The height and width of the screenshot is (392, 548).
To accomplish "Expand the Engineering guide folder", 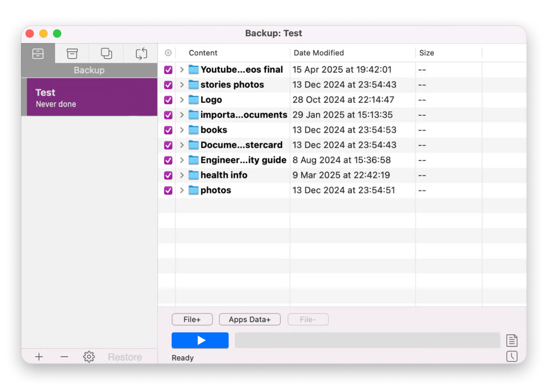I will tap(182, 160).
